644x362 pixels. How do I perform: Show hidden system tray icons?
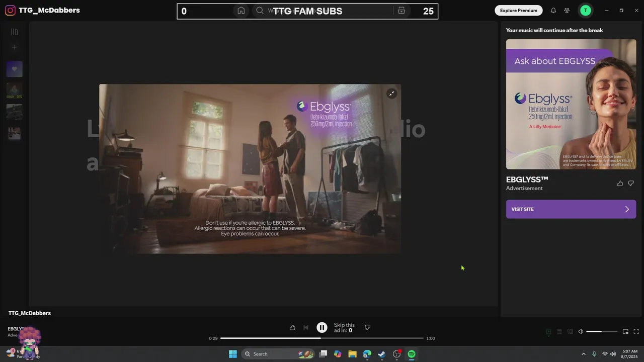tap(583, 354)
